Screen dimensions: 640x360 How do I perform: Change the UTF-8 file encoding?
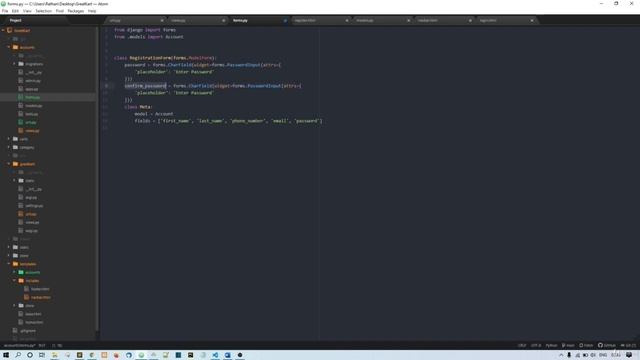(536, 345)
